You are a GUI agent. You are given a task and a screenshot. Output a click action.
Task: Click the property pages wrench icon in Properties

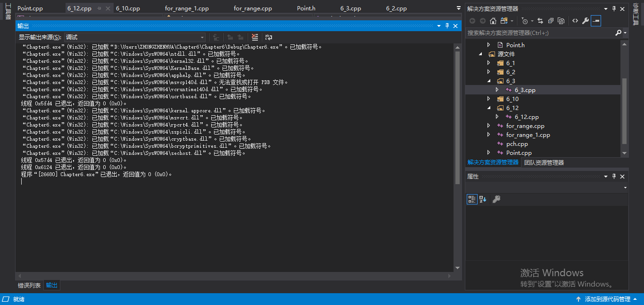click(x=496, y=199)
